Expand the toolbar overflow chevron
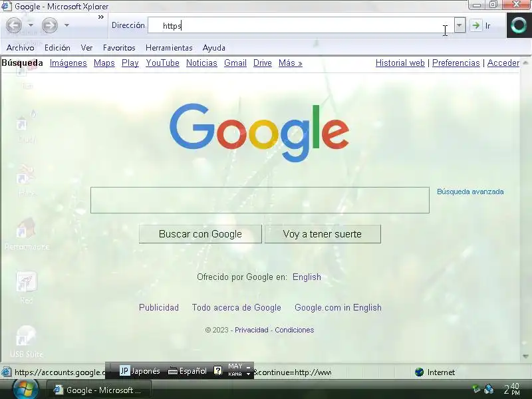 coord(101,17)
